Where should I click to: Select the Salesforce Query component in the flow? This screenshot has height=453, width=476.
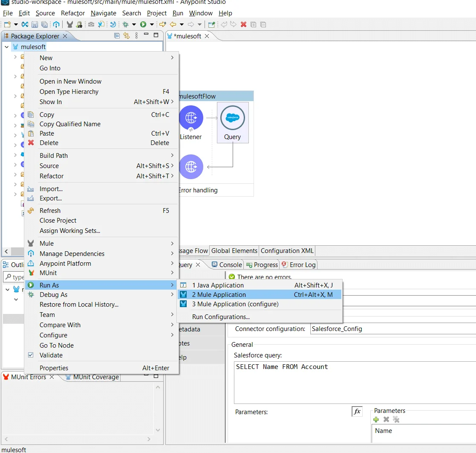point(233,119)
